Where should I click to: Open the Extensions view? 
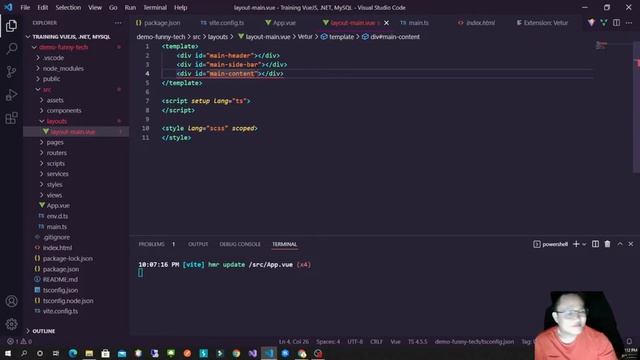(x=11, y=118)
